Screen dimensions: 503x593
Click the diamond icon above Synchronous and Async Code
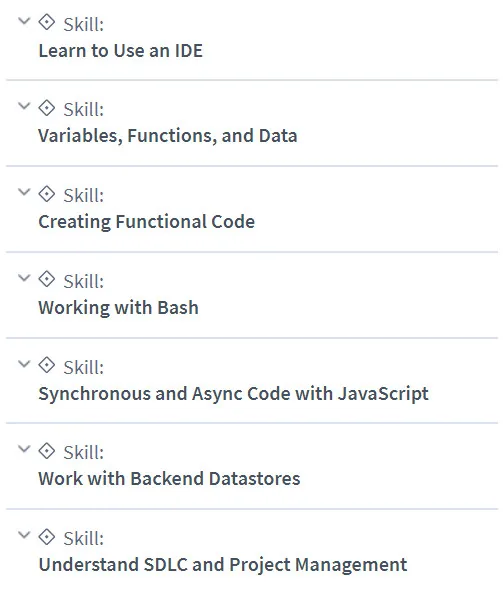(x=47, y=365)
